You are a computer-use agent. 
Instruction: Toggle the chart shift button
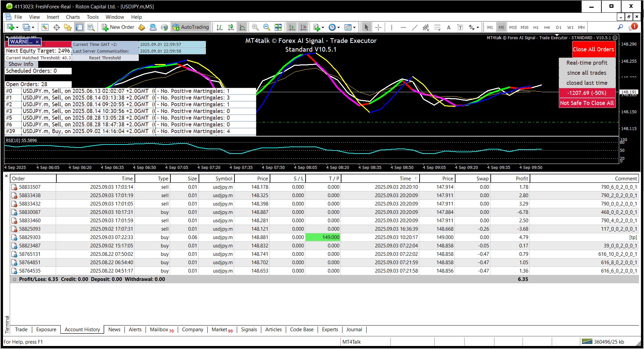pyautogui.click(x=303, y=27)
